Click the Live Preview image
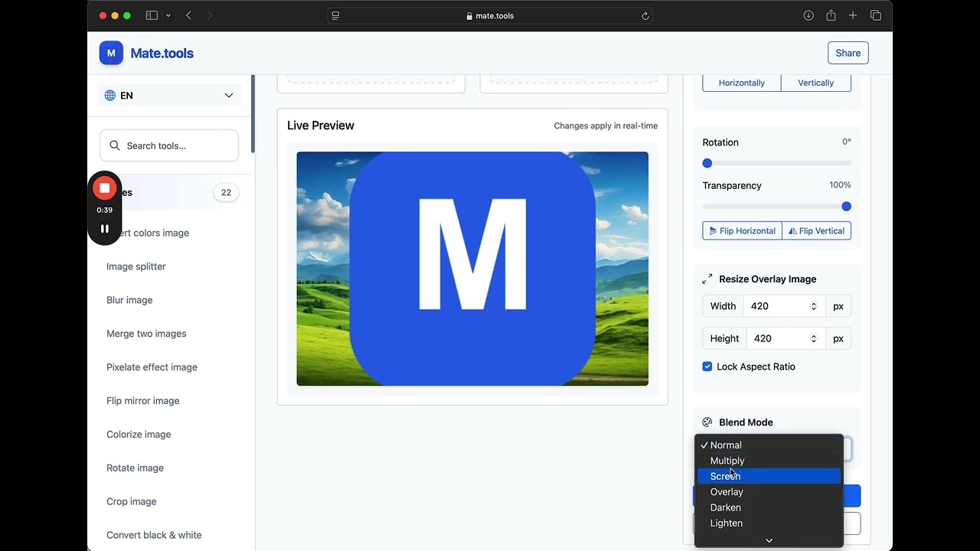The image size is (980, 551). (472, 269)
